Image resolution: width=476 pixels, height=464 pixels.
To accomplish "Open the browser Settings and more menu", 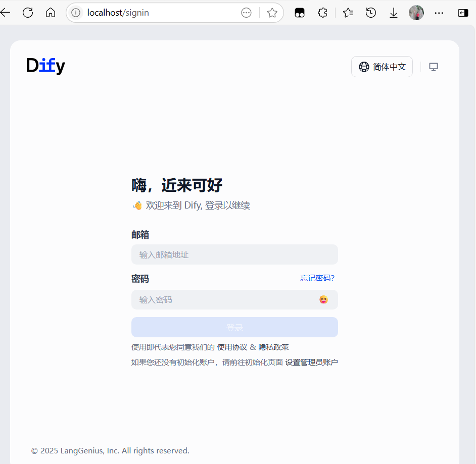I will (x=439, y=13).
